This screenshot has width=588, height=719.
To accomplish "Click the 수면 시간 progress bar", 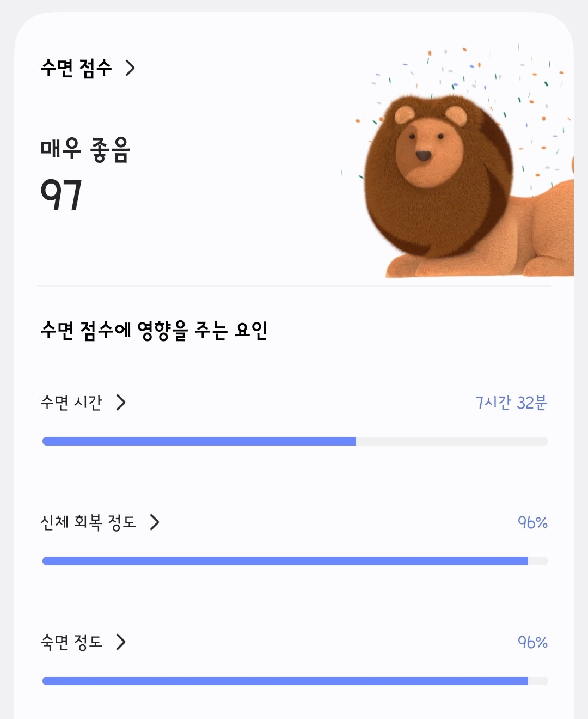I will (295, 441).
